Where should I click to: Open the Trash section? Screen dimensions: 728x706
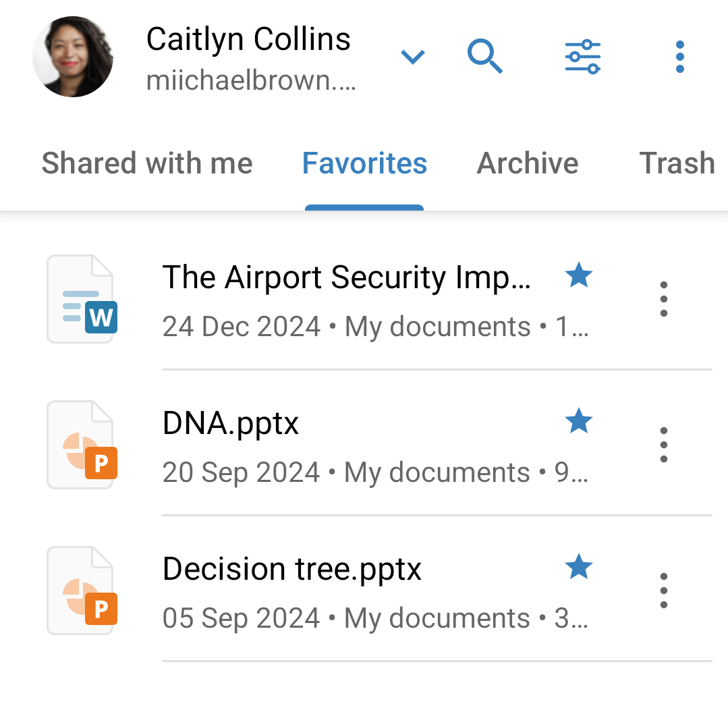677,163
